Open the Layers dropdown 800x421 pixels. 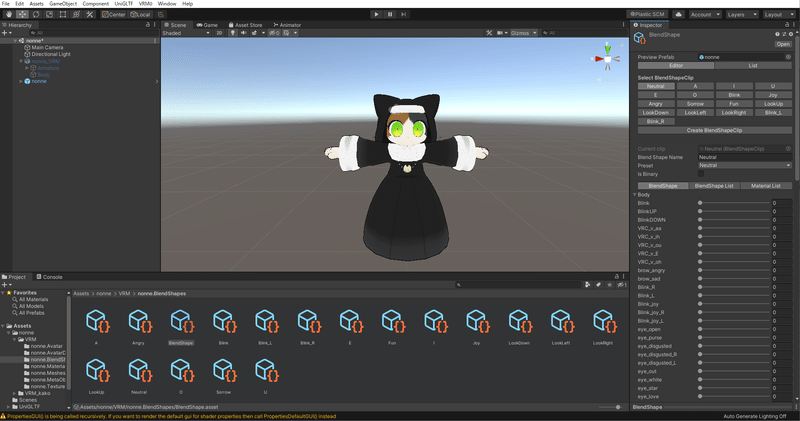742,14
